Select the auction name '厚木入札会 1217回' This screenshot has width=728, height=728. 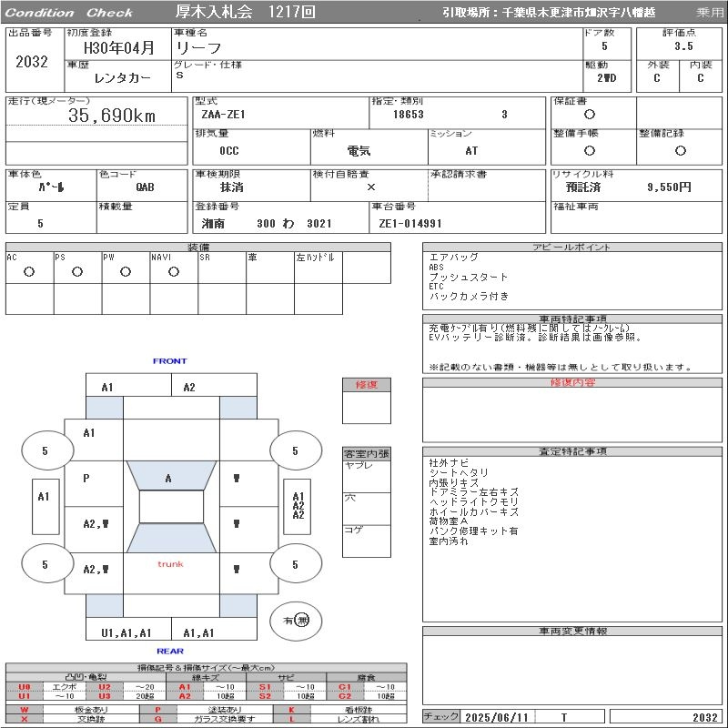coord(245,12)
